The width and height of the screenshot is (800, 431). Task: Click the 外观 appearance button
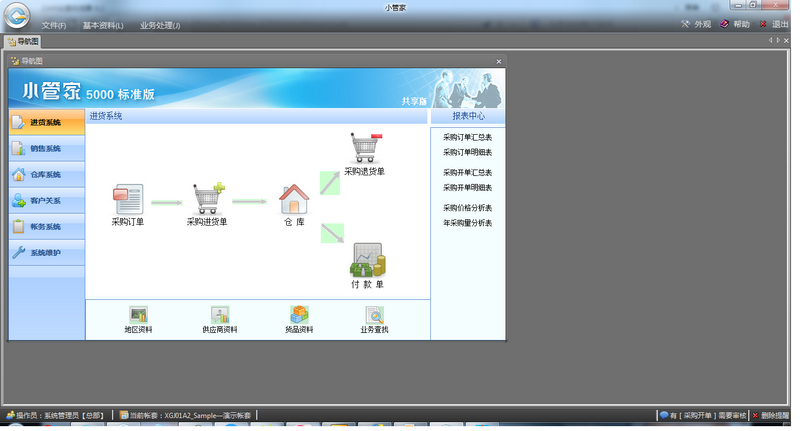(x=696, y=24)
